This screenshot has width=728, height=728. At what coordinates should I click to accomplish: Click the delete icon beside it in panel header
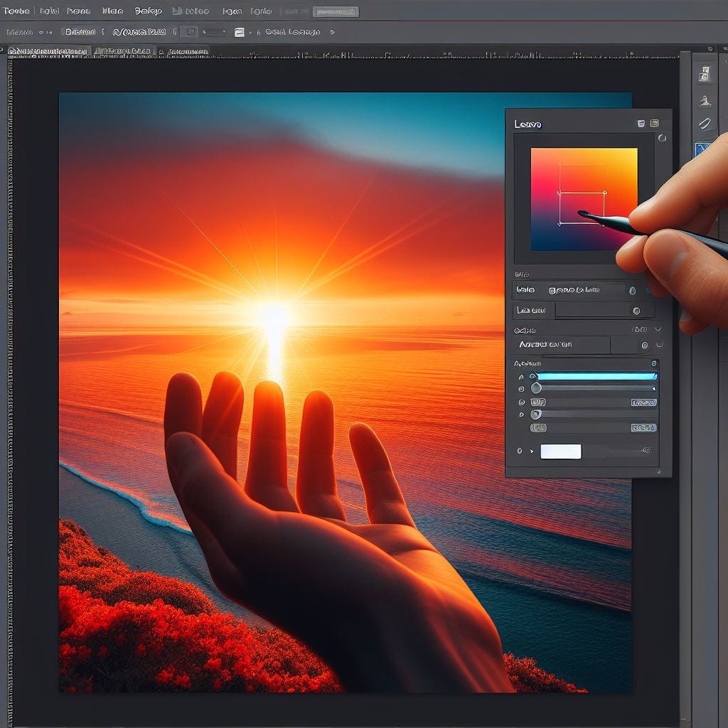(x=655, y=123)
